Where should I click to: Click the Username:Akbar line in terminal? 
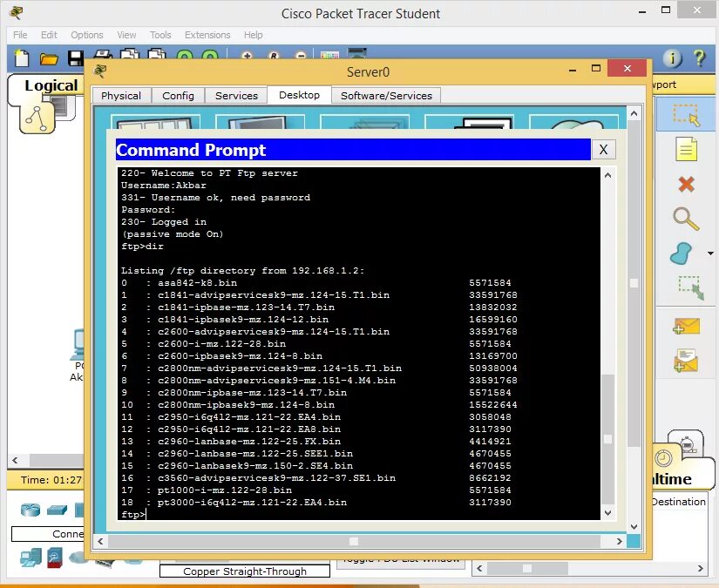(164, 186)
